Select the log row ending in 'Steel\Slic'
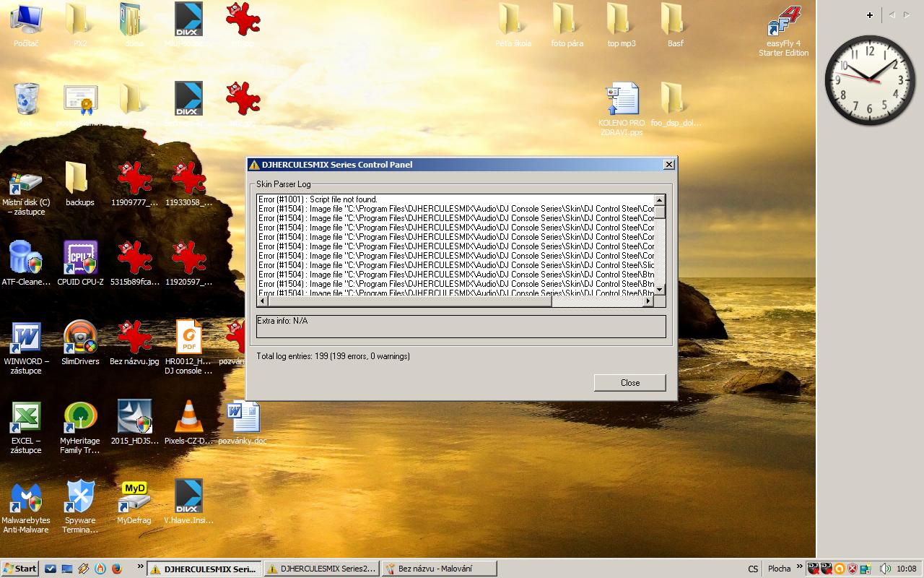The image size is (924, 578). [456, 265]
